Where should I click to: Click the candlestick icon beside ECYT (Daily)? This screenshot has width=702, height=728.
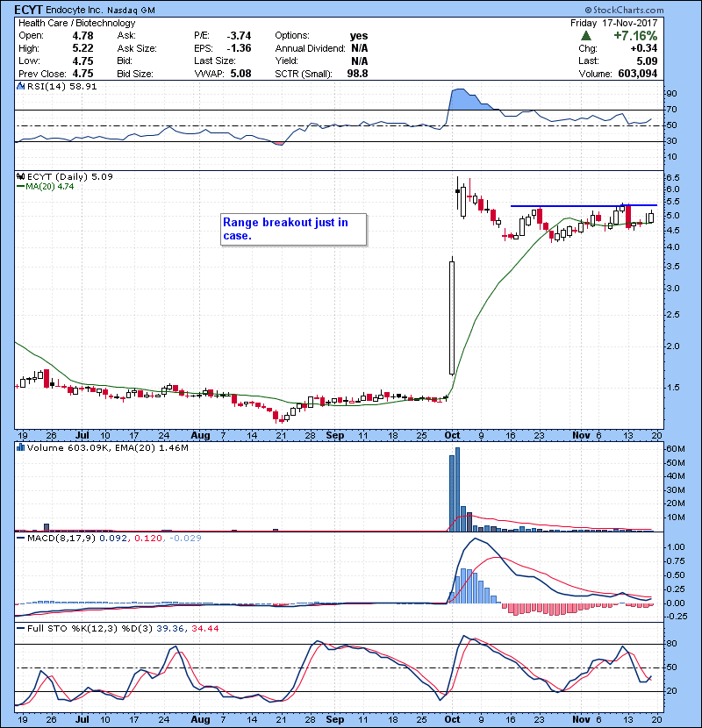[x=20, y=176]
